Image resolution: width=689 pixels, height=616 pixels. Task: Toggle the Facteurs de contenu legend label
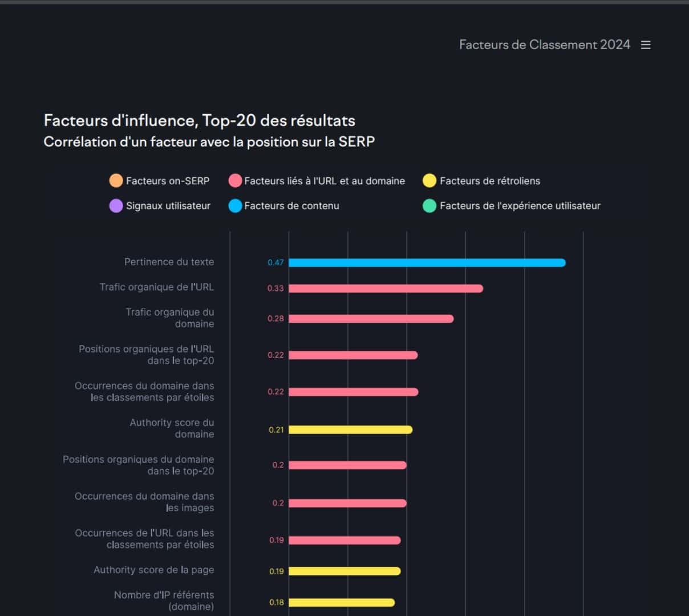coord(291,206)
